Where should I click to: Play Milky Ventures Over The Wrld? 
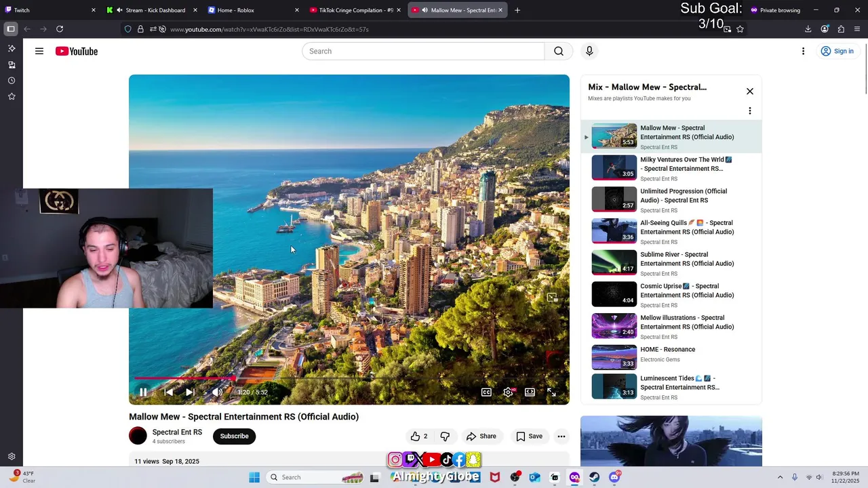tap(671, 168)
